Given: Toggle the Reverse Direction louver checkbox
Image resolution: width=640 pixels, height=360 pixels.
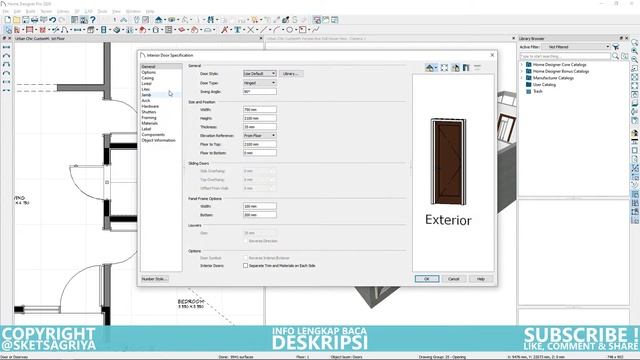Looking at the screenshot, I should (x=245, y=241).
